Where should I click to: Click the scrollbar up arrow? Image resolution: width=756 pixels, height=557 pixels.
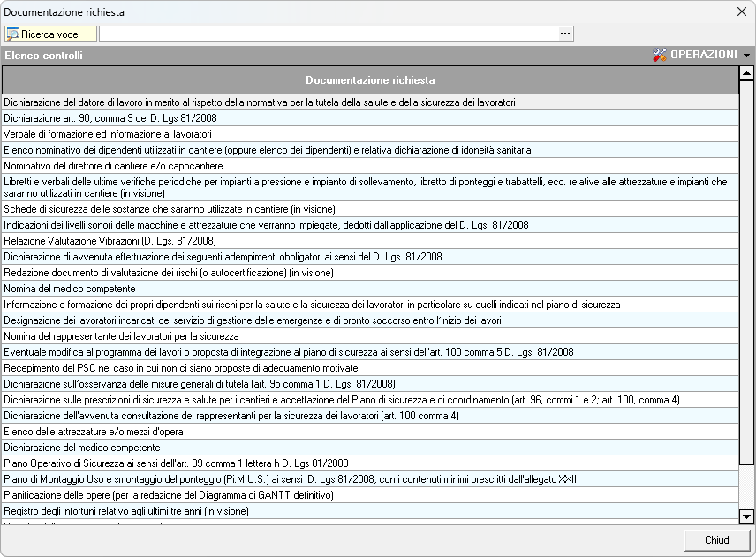pos(746,73)
